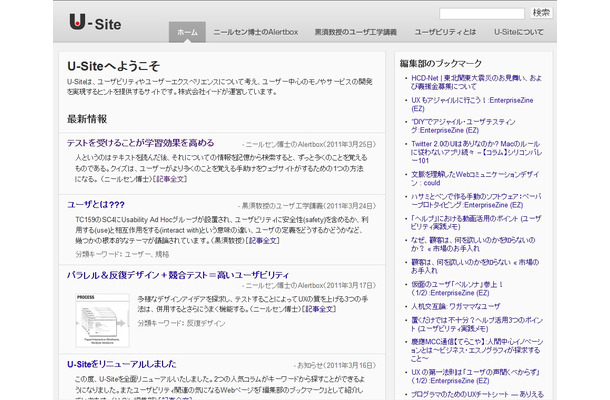The height and width of the screenshot is (400, 610).
Task: Open ユーザビリティとは menu item
Action: [x=445, y=32]
